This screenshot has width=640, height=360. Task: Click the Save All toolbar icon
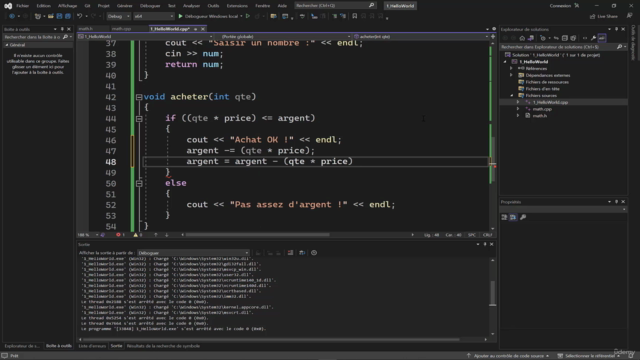tap(68, 16)
